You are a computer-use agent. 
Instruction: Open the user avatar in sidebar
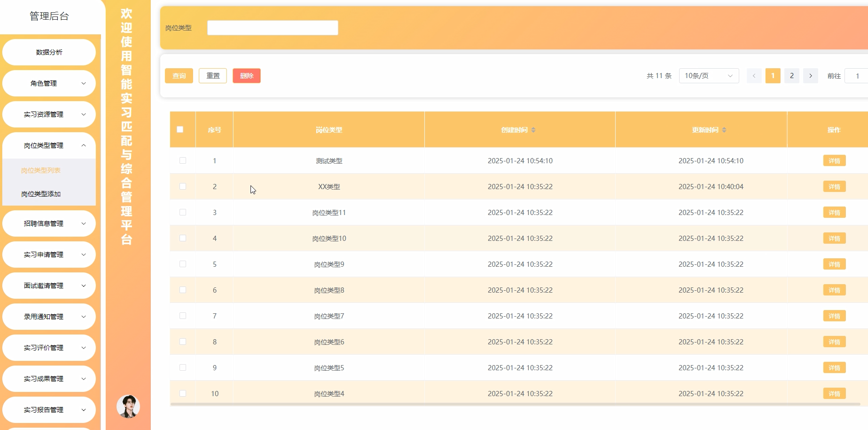[x=128, y=406]
